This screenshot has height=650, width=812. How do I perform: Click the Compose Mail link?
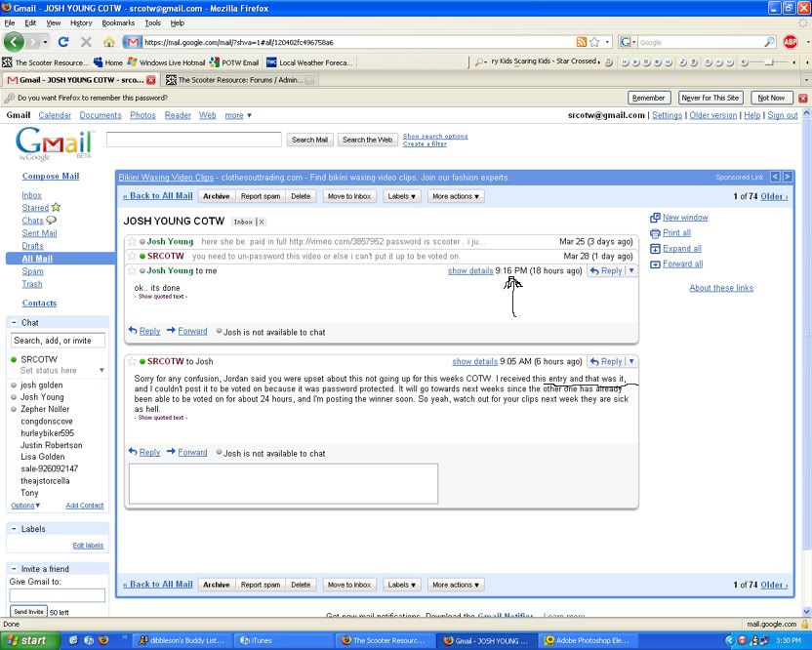click(51, 177)
